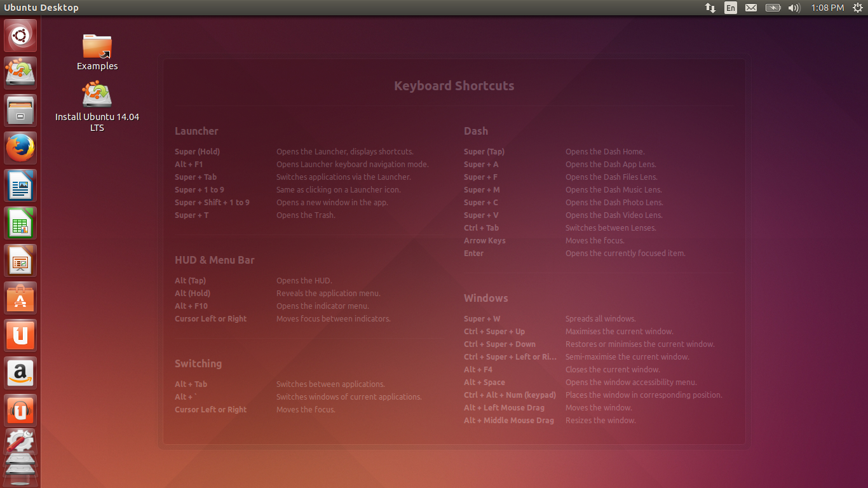Open System Settings from the launcher
The height and width of the screenshot is (488, 868).
click(21, 442)
